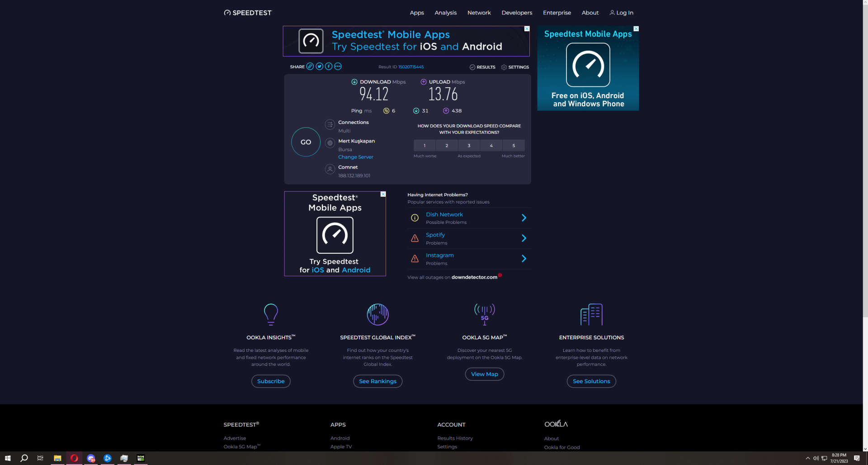Open the Analysis menu
This screenshot has width=868, height=465.
[446, 13]
